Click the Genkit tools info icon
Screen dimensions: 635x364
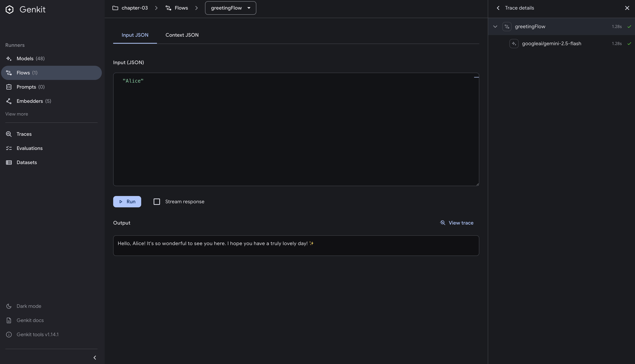point(9,335)
